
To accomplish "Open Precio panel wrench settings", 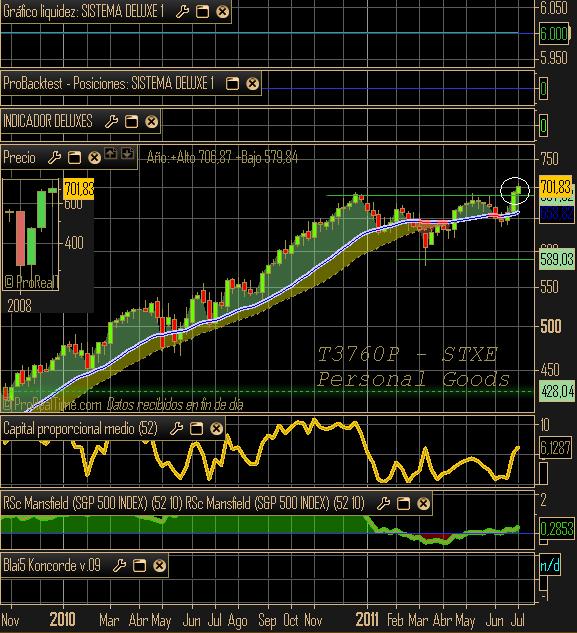I will click(55, 157).
